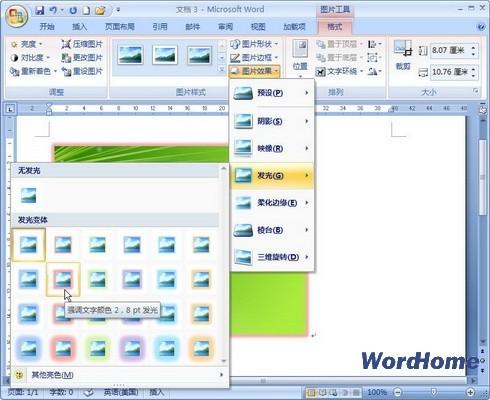Open the 柔化边缘(E) soft edges submenu

(x=272, y=203)
